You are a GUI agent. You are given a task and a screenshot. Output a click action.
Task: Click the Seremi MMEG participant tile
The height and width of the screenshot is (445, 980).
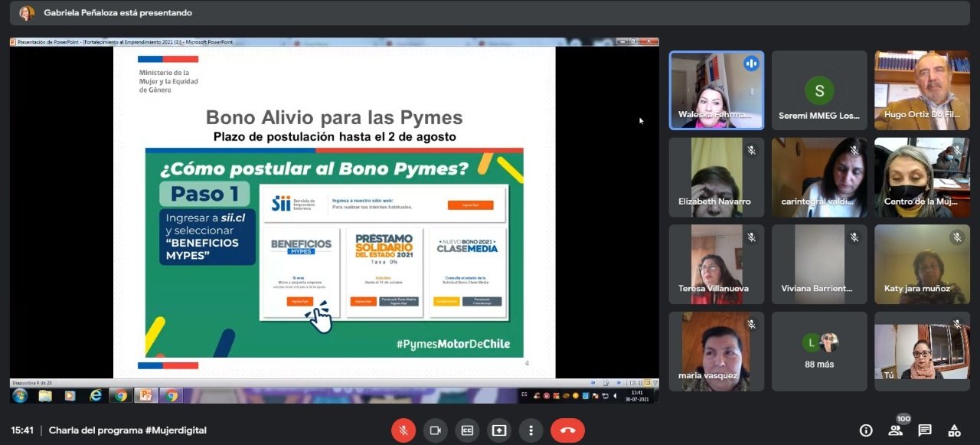[x=819, y=90]
